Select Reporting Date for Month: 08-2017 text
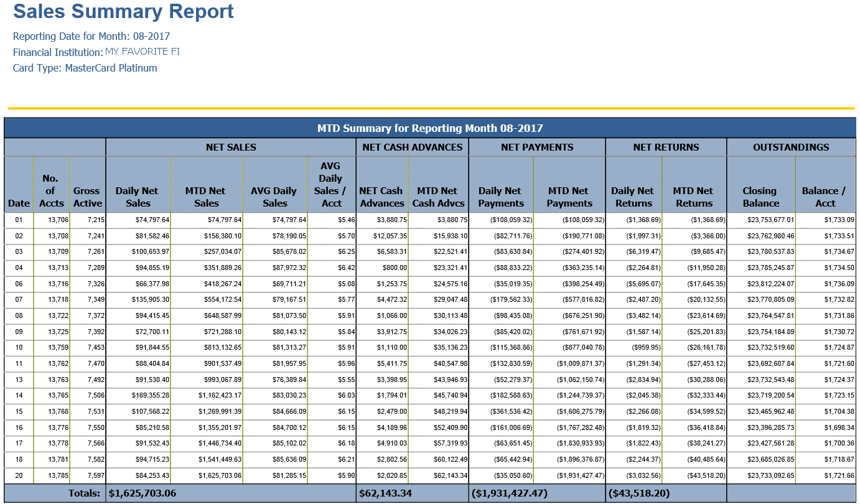Image resolution: width=860 pixels, height=504 pixels. click(x=91, y=36)
